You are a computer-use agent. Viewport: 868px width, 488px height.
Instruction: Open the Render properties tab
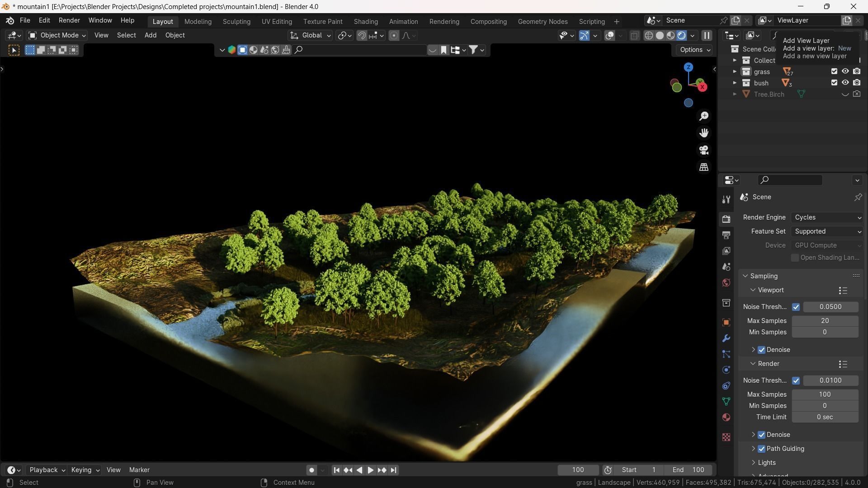(x=726, y=219)
